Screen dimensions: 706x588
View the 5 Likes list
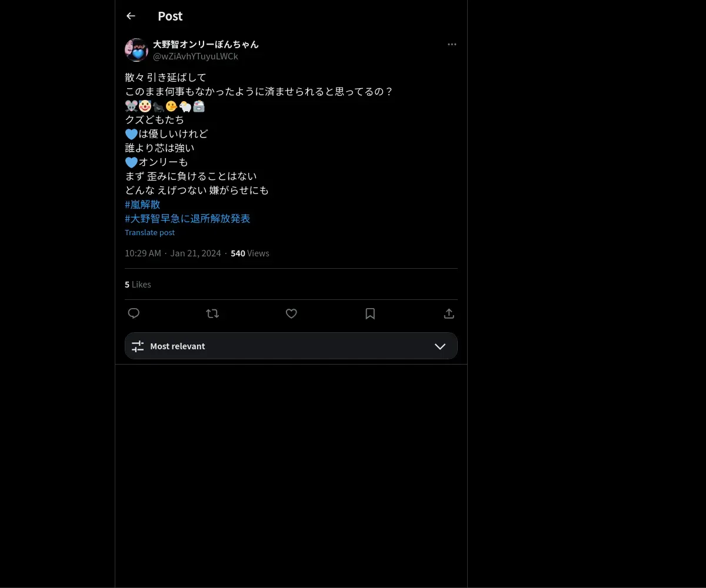tap(138, 285)
